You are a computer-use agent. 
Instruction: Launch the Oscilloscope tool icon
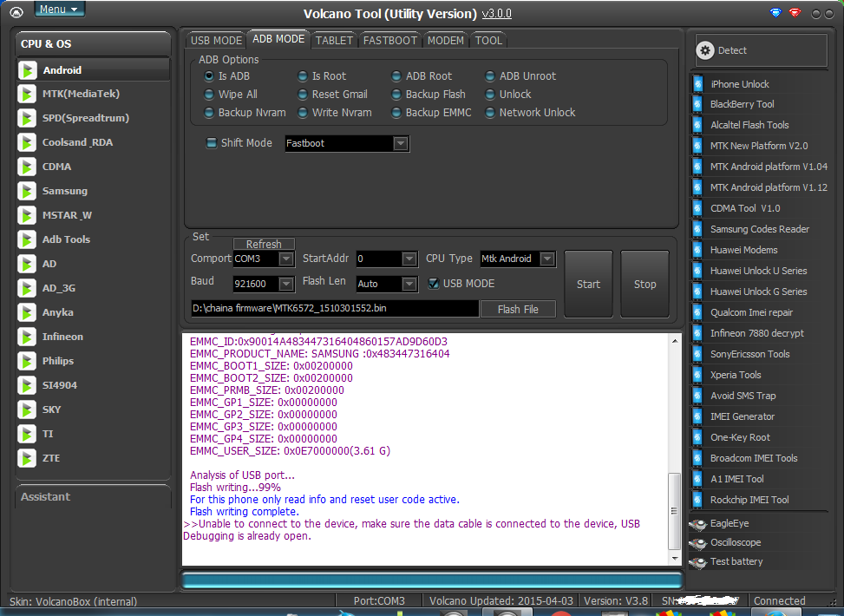tap(698, 543)
